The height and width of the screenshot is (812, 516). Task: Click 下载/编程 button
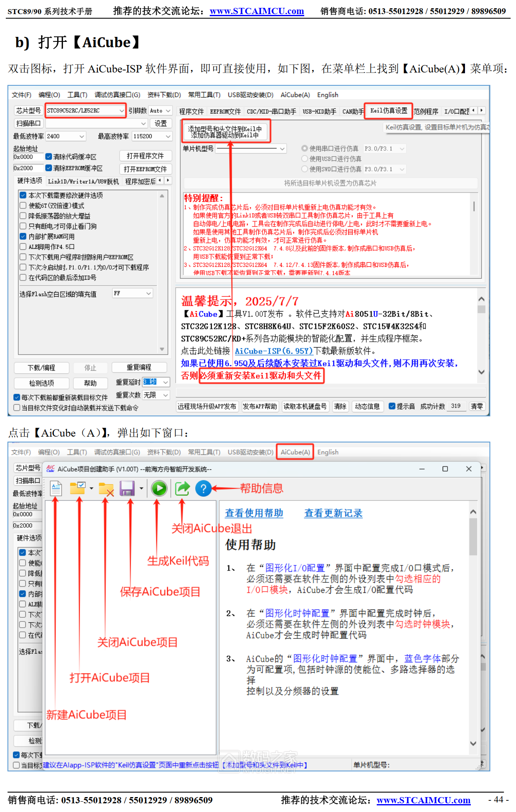point(41,368)
